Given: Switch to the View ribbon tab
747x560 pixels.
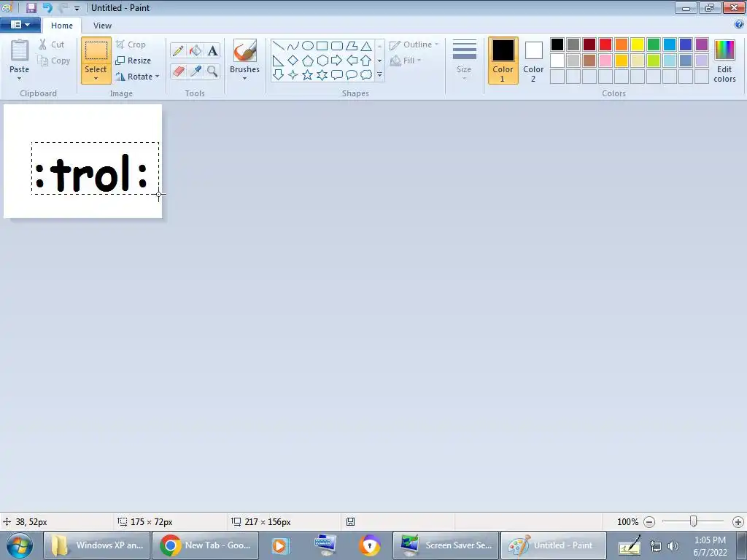Looking at the screenshot, I should [102, 26].
